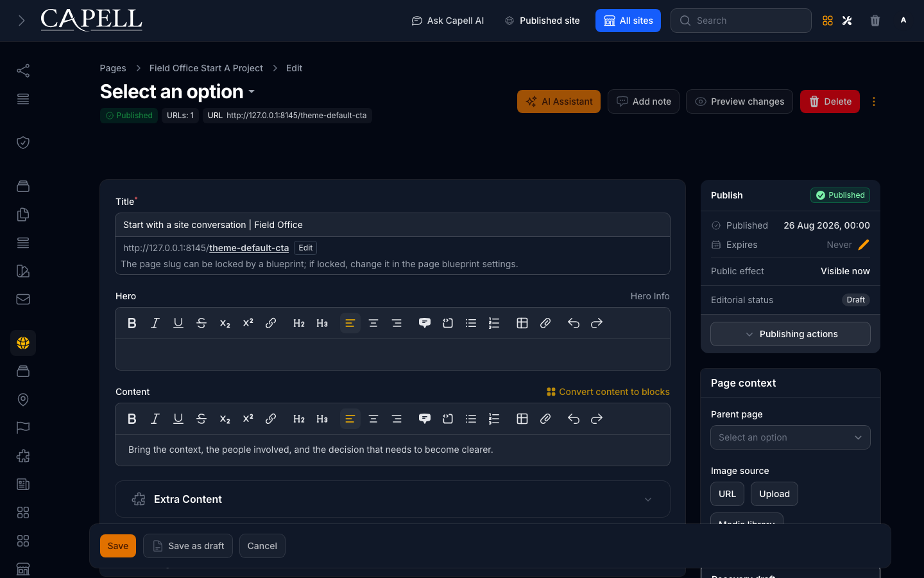Attach a file in the Content editor
Screen dimensions: 924x578
point(545,419)
